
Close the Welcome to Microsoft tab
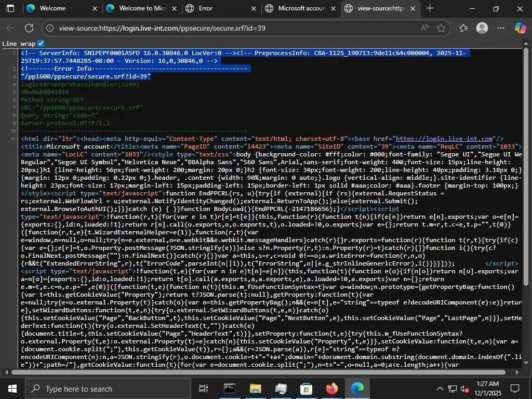point(175,9)
